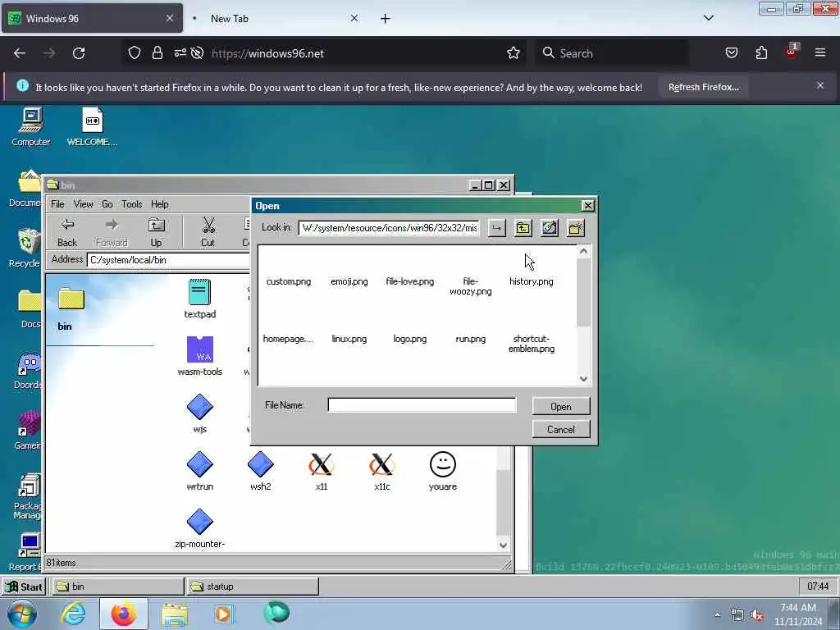This screenshot has width=840, height=630.
Task: Open the Tools menu in bin window
Action: tap(132, 204)
